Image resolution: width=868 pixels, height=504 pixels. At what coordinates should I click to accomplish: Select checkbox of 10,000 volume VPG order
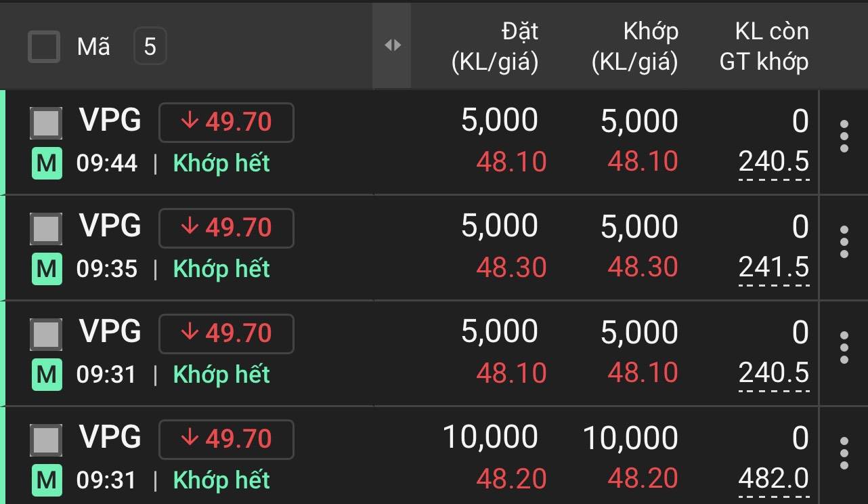point(46,440)
